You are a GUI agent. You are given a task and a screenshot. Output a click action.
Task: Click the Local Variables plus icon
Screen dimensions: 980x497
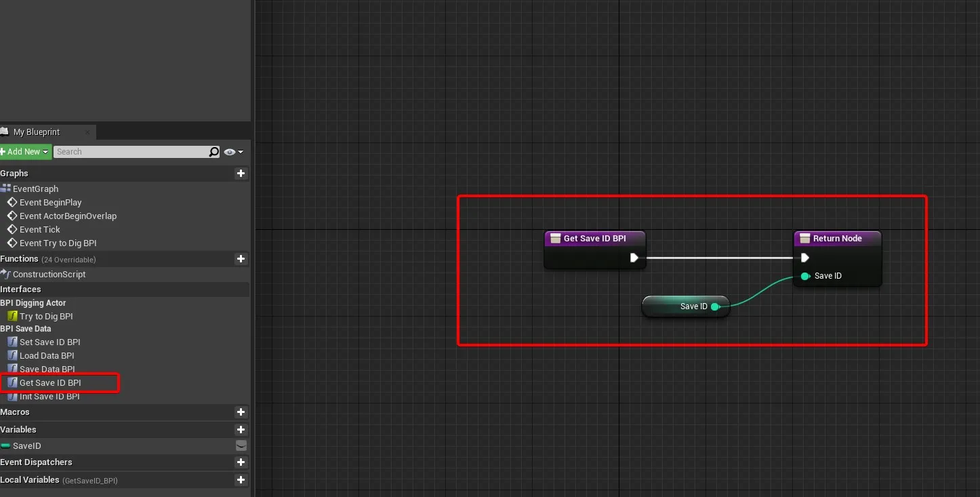coord(241,480)
